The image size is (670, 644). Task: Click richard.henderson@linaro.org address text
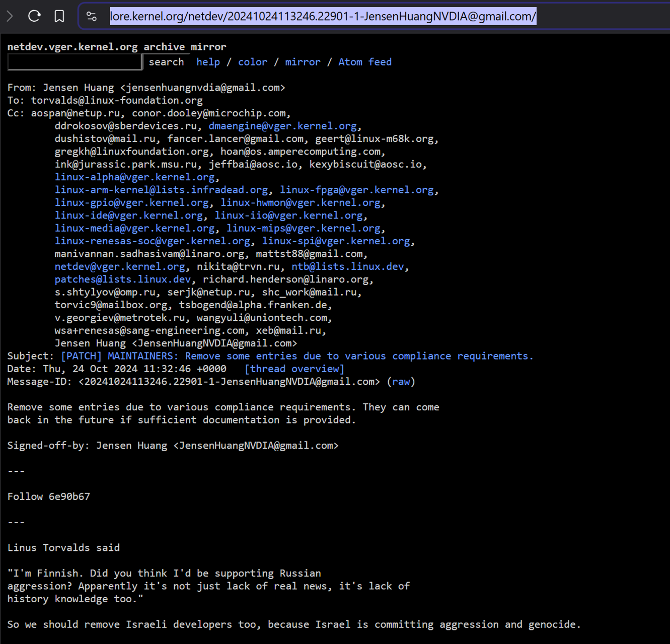[x=286, y=279]
